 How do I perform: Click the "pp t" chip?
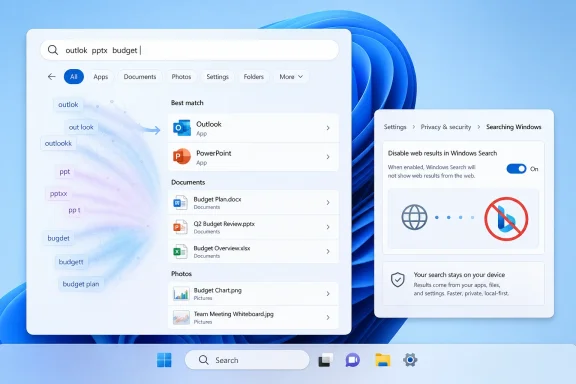74,210
